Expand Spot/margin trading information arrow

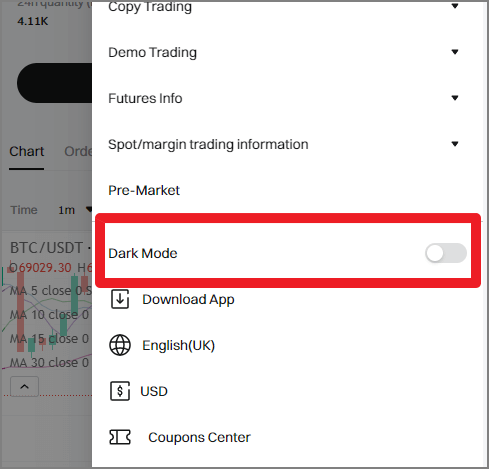click(455, 144)
